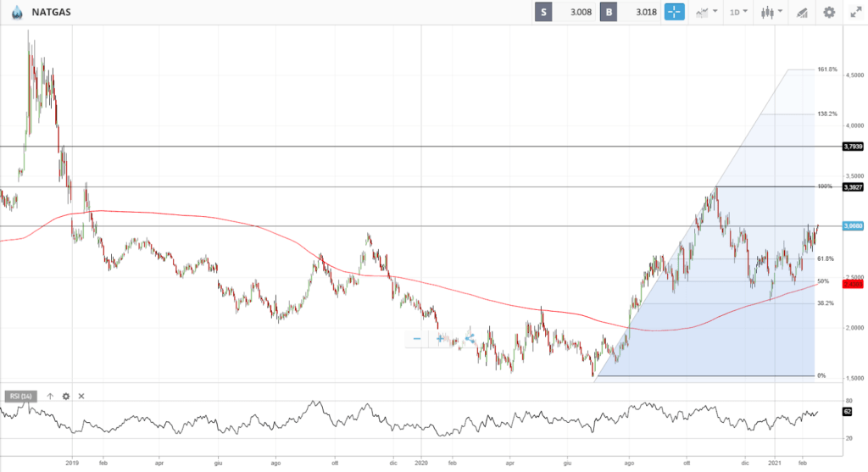The height and width of the screenshot is (472, 868).
Task: Expand chart to full screen
Action: 855,12
